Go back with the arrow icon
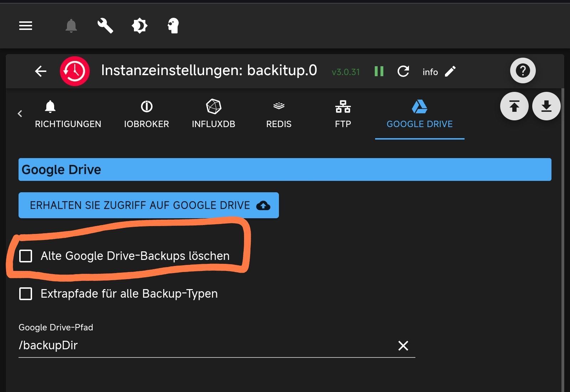 tap(41, 71)
